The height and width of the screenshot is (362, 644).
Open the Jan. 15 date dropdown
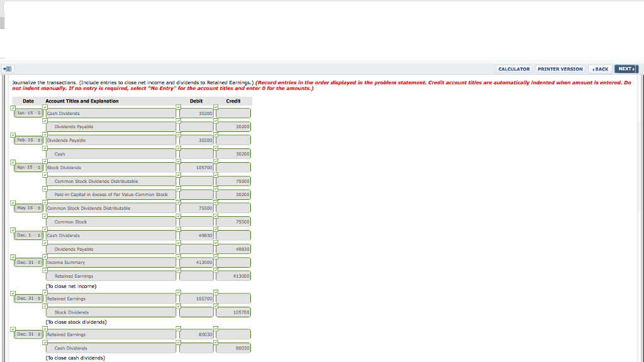point(28,112)
